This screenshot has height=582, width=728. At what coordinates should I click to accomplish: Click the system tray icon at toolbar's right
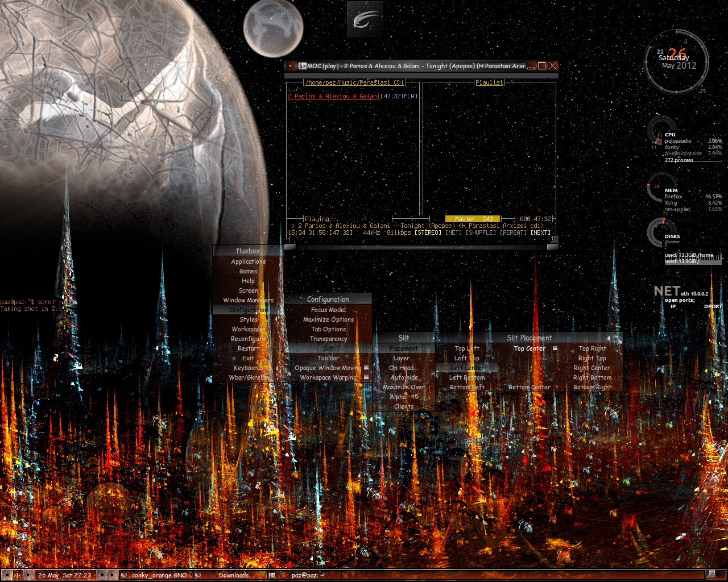click(x=710, y=575)
